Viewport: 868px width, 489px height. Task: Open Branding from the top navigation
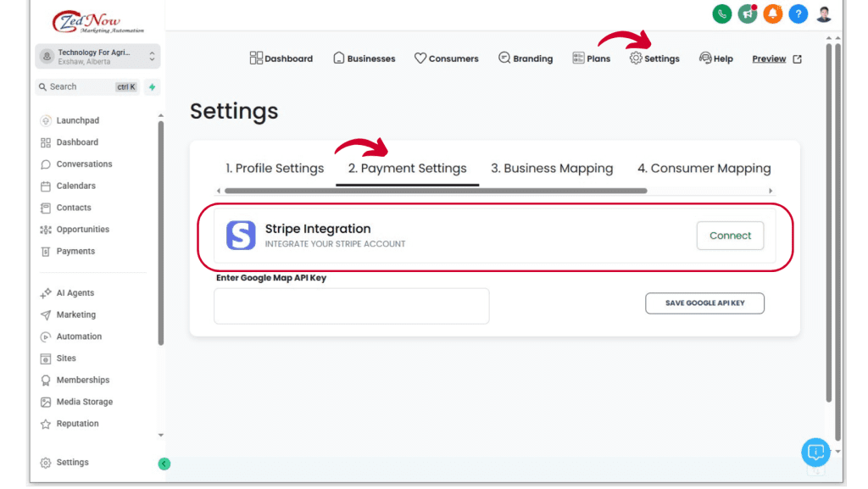click(x=526, y=58)
